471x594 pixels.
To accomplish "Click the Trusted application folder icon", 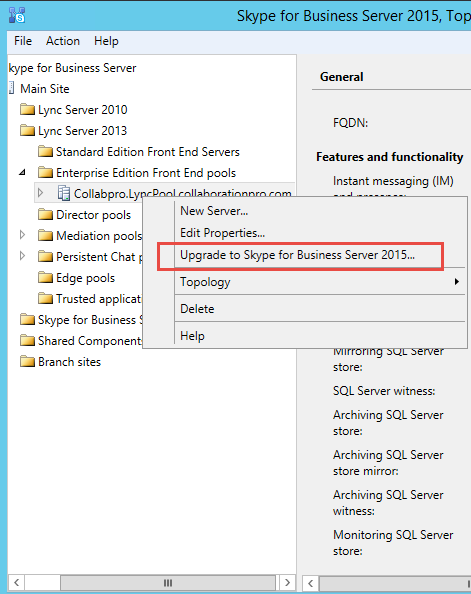I will (x=45, y=299).
